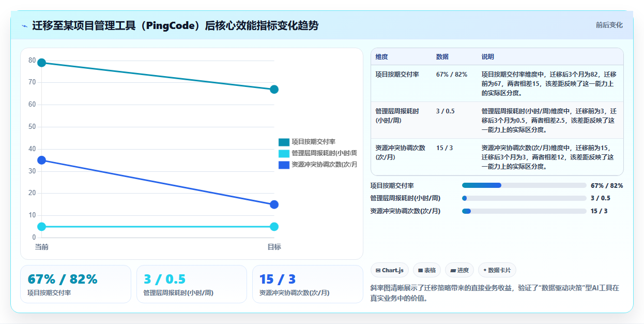Select the 资源冲突协调次数 table row name
Image resolution: width=644 pixels, height=324 pixels.
[400, 152]
